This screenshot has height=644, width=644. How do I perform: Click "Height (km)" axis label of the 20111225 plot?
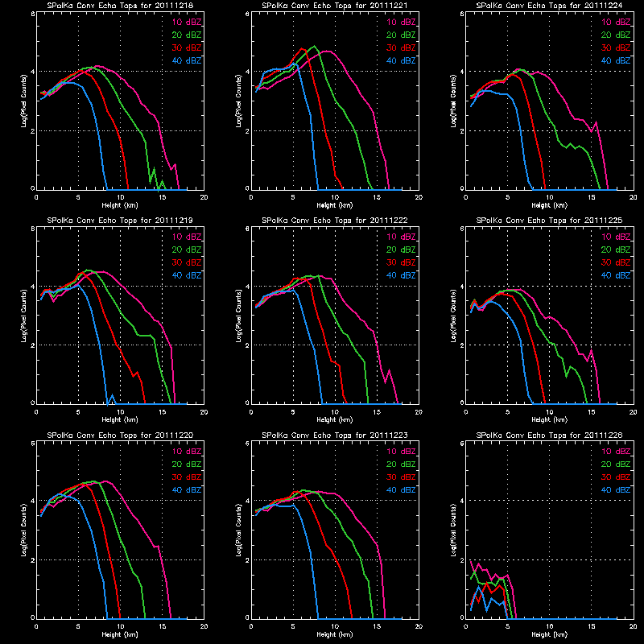(x=550, y=419)
